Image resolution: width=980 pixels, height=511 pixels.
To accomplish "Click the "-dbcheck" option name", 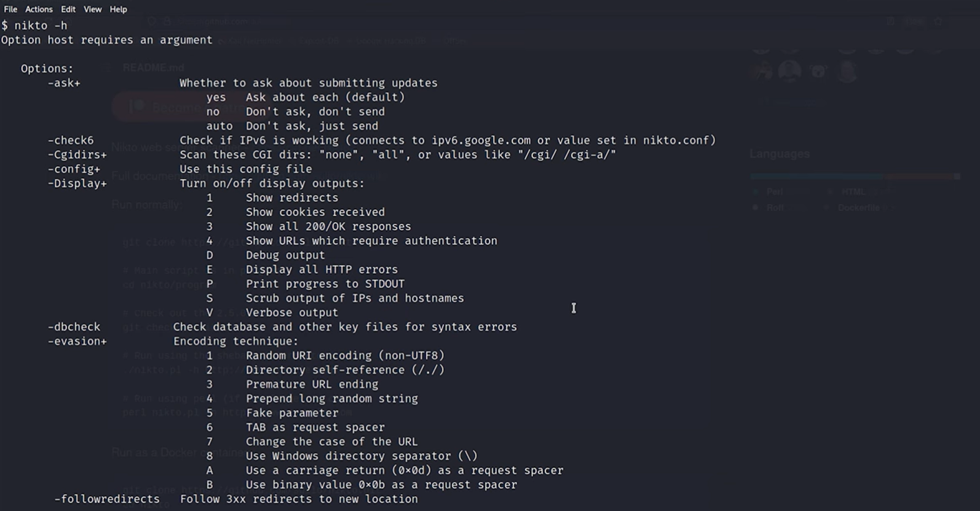I will pos(74,327).
